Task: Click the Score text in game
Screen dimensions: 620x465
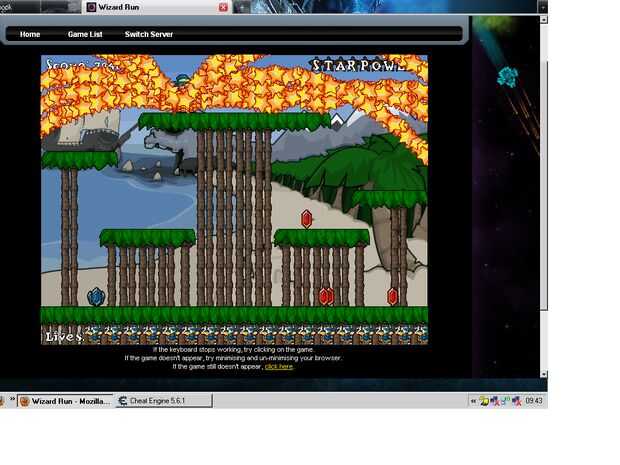Action: tap(82, 65)
